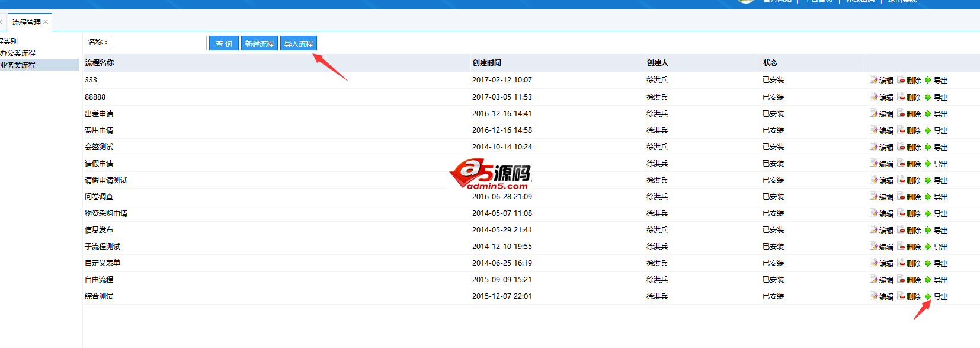Delete the 综合测试 workflow
The width and height of the screenshot is (980, 348).
[909, 296]
